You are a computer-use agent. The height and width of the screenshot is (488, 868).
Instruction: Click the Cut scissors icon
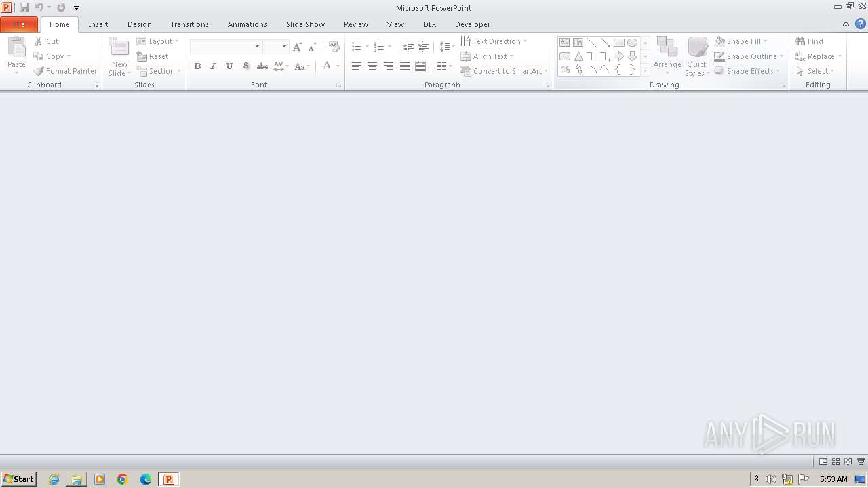click(39, 41)
